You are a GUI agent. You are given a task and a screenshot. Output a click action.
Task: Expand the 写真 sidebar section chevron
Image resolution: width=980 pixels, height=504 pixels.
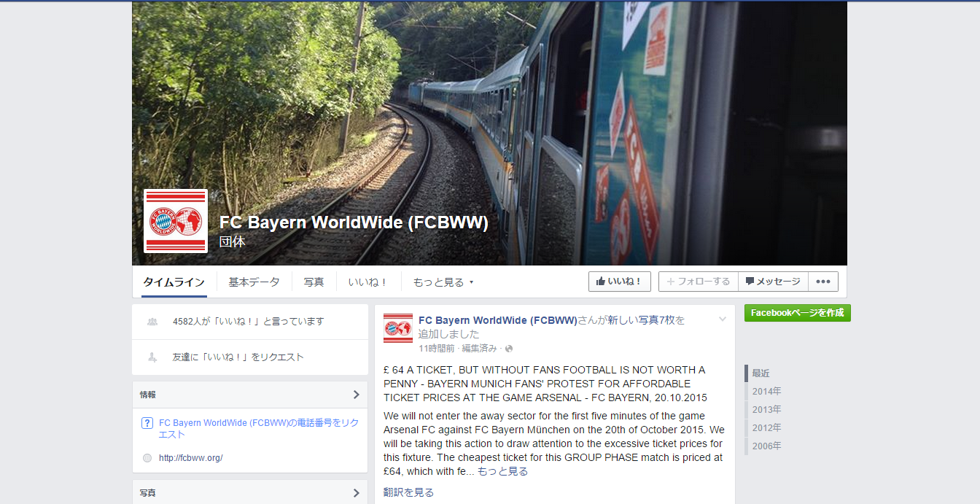pyautogui.click(x=356, y=493)
